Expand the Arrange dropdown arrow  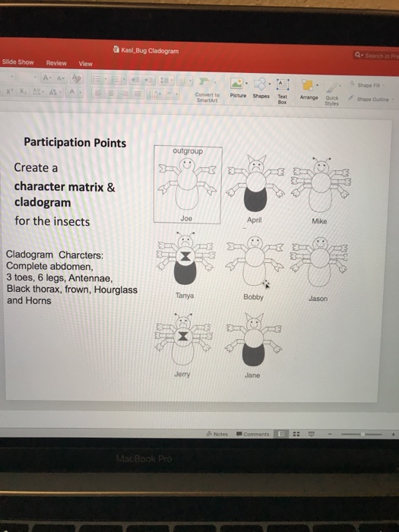coord(317,85)
